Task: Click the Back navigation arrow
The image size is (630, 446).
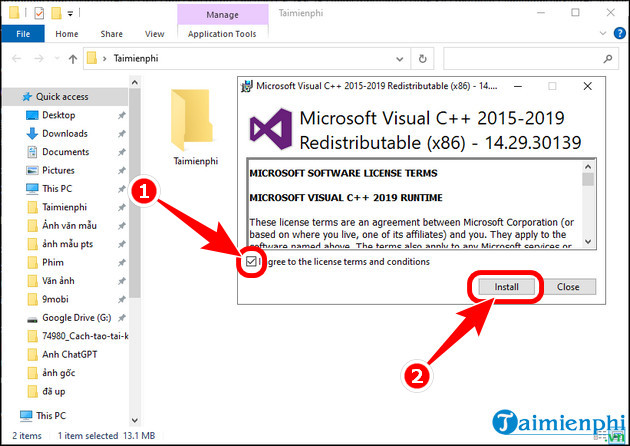Action: click(16, 59)
